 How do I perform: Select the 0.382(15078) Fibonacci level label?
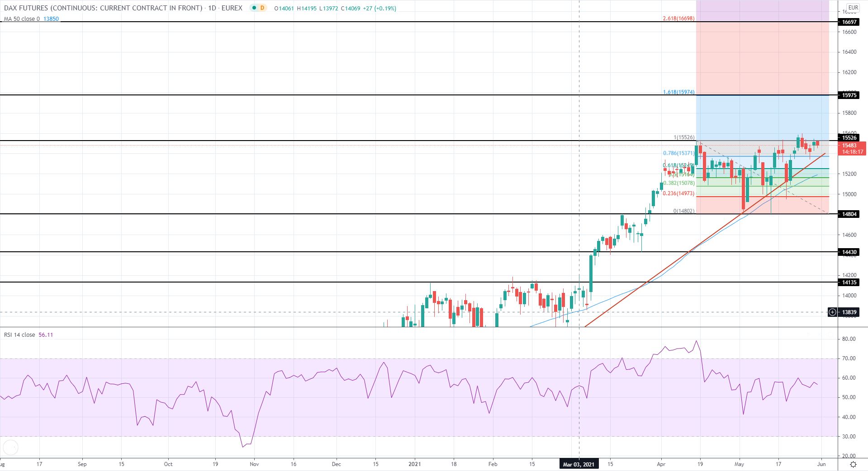[x=678, y=183]
